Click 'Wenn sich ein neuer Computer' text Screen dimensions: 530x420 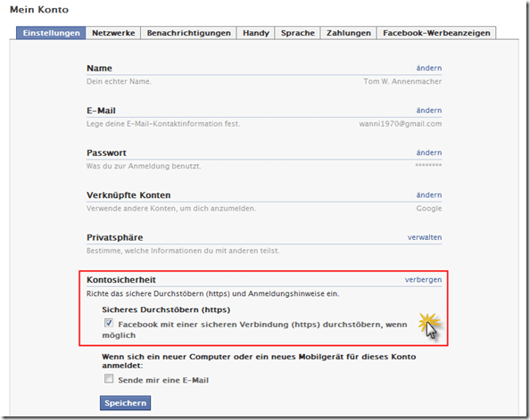(x=259, y=361)
